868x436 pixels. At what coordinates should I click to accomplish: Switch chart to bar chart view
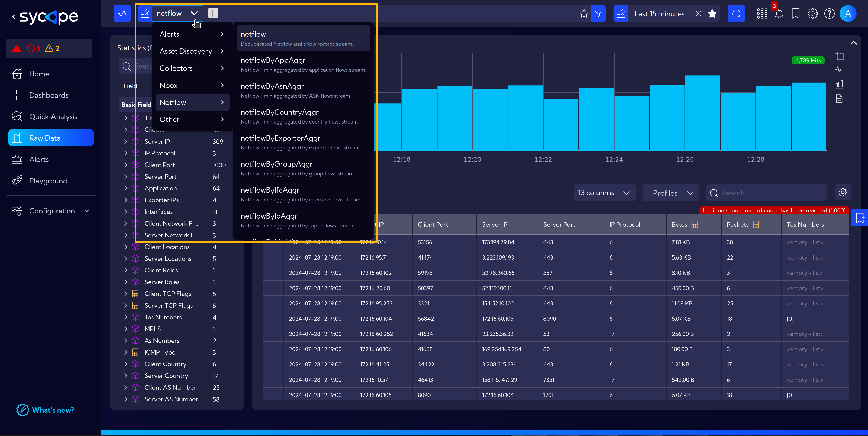(839, 84)
